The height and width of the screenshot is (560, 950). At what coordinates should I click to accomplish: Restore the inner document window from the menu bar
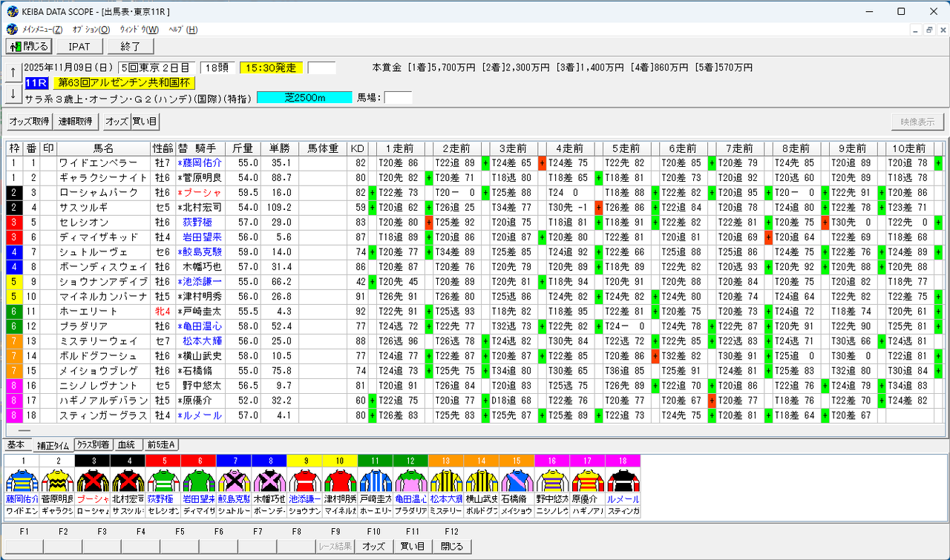pos(928,30)
